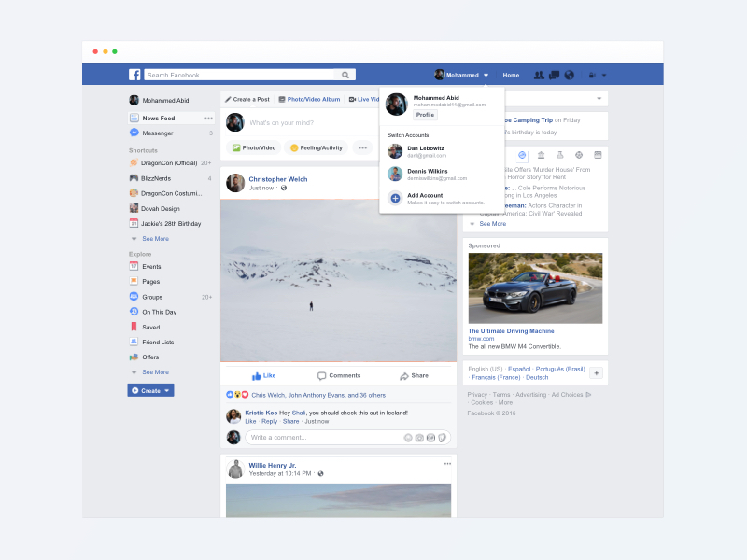Viewport: 747px width, 560px height.
Task: Open the Create dropdown button
Action: click(x=150, y=390)
